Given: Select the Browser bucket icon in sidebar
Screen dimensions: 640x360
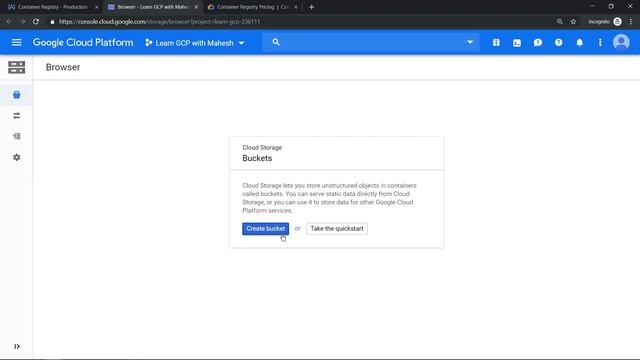Looking at the screenshot, I should pyautogui.click(x=16, y=95).
